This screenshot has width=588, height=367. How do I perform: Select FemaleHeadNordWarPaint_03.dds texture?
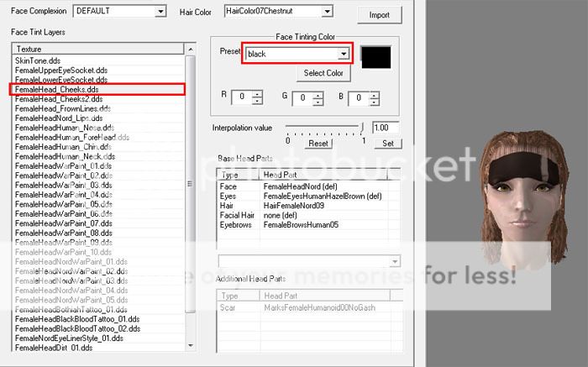[71, 280]
